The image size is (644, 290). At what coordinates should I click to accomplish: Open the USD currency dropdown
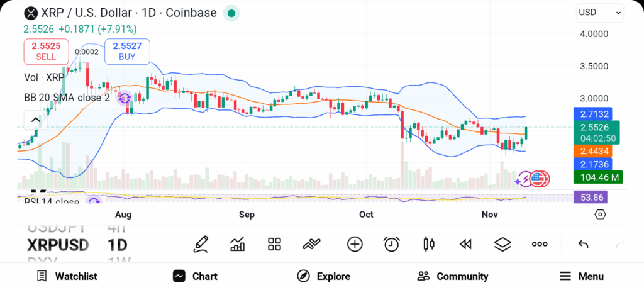click(x=599, y=12)
